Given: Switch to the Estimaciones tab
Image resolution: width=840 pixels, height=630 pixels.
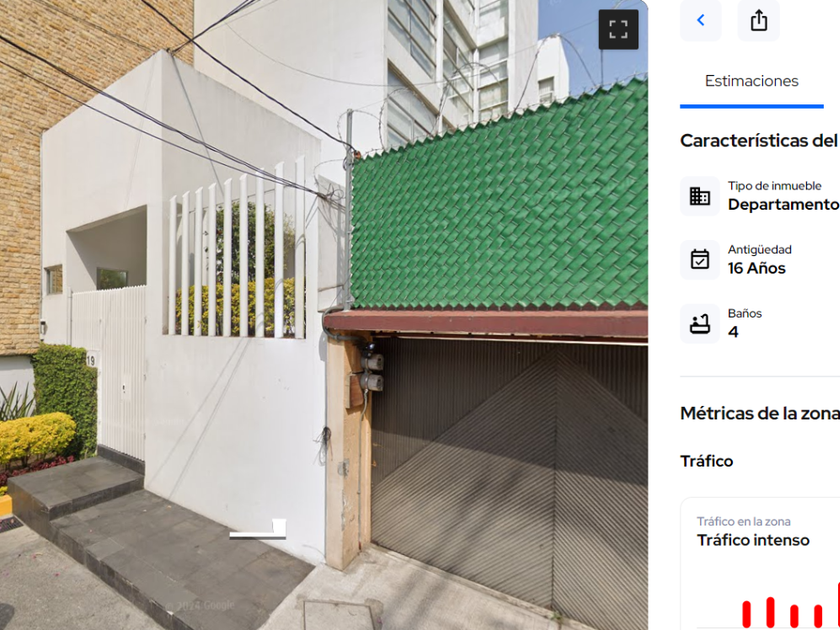Looking at the screenshot, I should click(x=752, y=81).
